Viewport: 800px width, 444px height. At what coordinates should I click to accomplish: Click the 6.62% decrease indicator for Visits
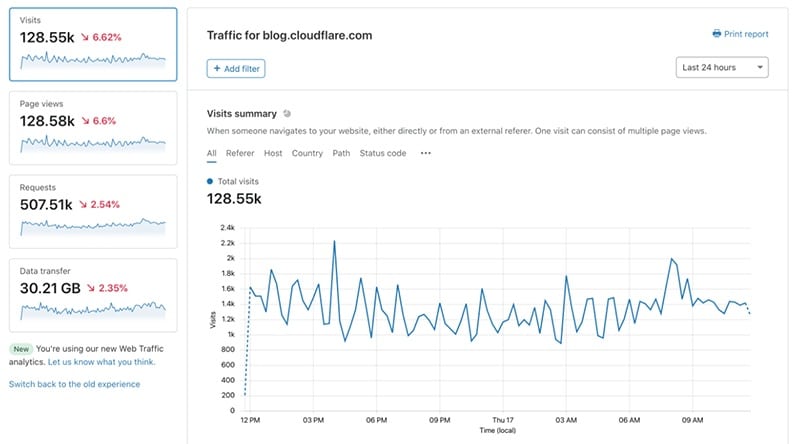point(101,37)
